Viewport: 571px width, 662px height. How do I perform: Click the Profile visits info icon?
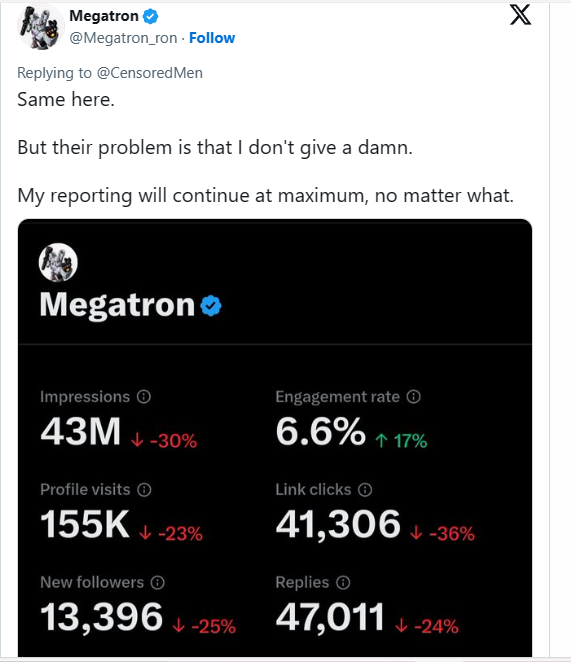tap(144, 490)
